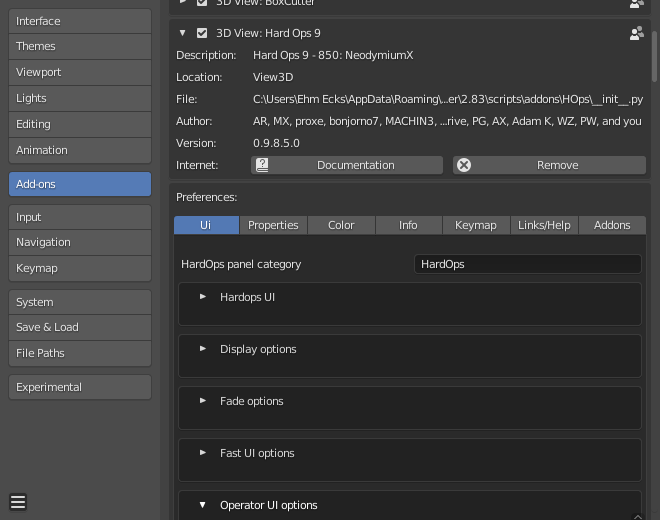Viewport: 660px width, 520px height.
Task: Open the Color preferences tab
Action: click(x=341, y=225)
